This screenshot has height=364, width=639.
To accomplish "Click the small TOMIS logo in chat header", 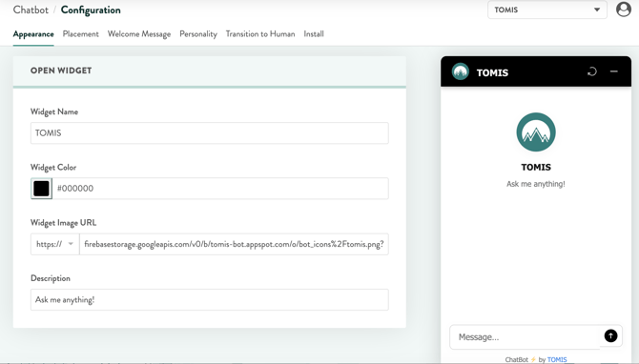I will (461, 71).
